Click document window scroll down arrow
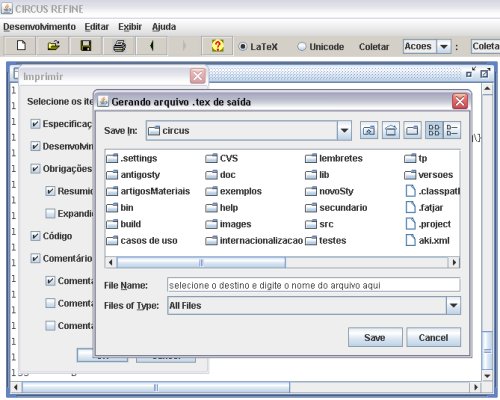The image size is (500, 400). click(487, 376)
